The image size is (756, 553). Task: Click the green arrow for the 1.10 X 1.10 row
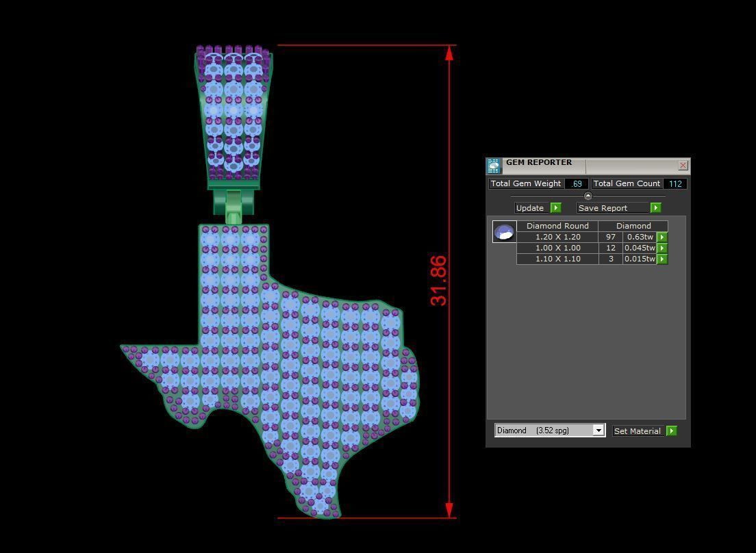click(662, 259)
